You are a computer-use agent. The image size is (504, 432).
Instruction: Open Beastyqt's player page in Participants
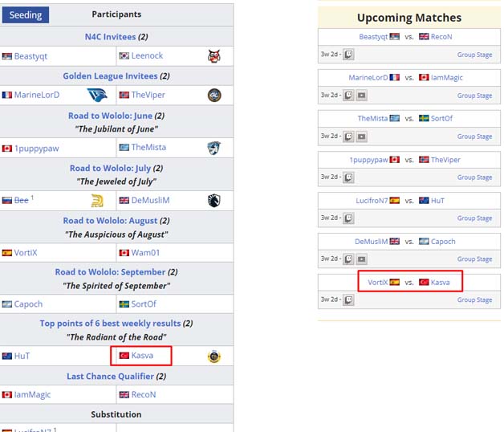(30, 56)
